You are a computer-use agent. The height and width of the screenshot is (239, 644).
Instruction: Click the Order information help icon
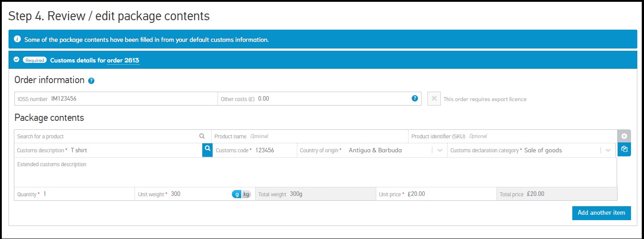(91, 81)
